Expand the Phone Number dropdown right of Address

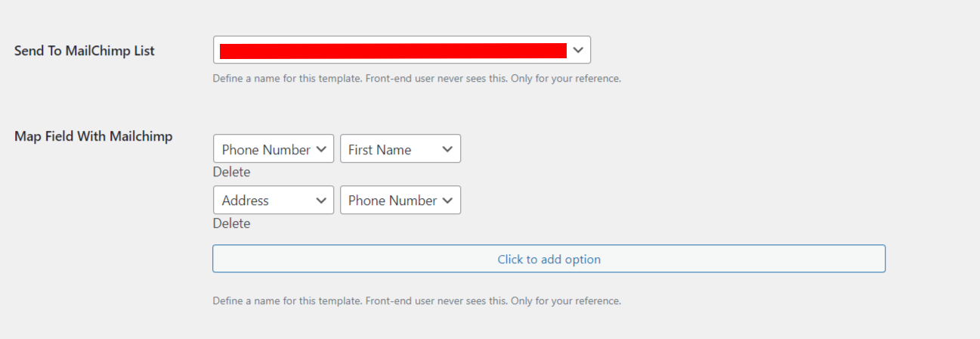point(400,201)
